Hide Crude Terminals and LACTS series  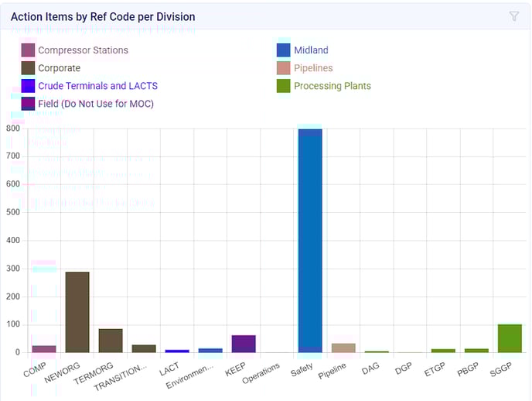click(x=97, y=86)
